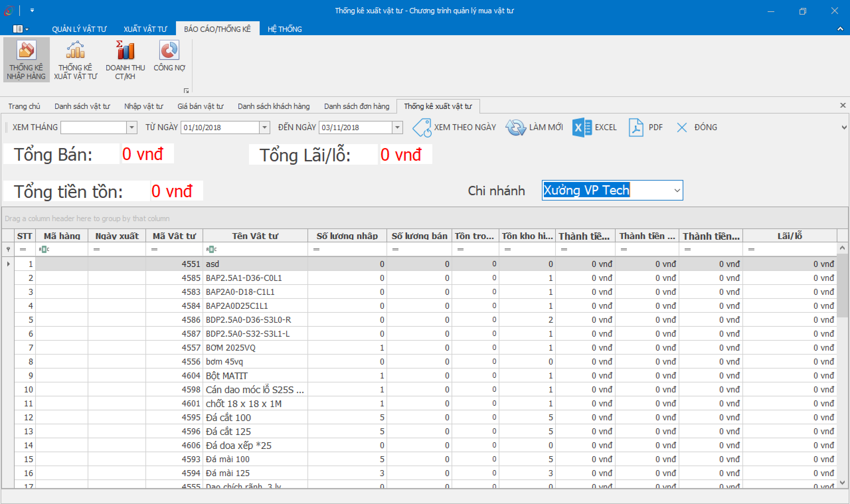
Task: Click Thống kê xuất vật tư ribbon icon
Action: pos(75,50)
